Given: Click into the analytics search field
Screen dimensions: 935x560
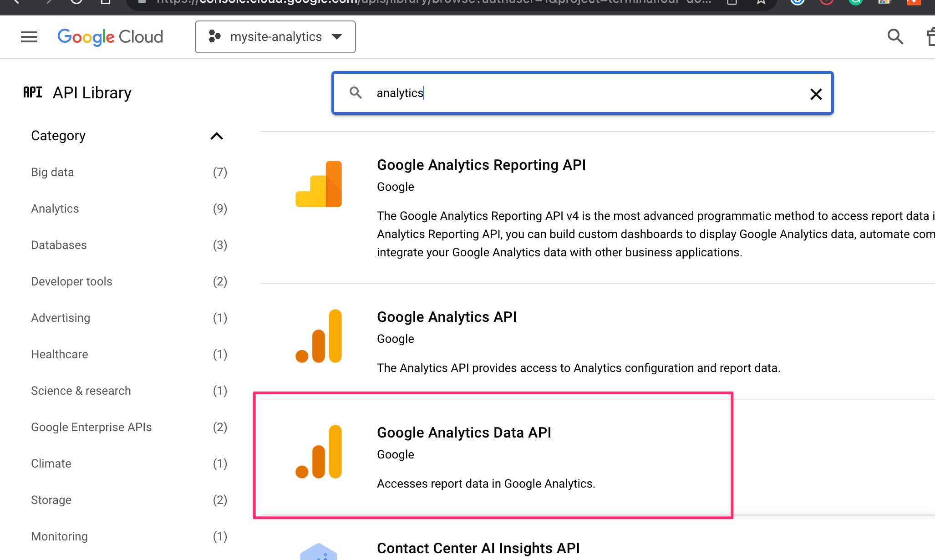Looking at the screenshot, I should point(583,93).
